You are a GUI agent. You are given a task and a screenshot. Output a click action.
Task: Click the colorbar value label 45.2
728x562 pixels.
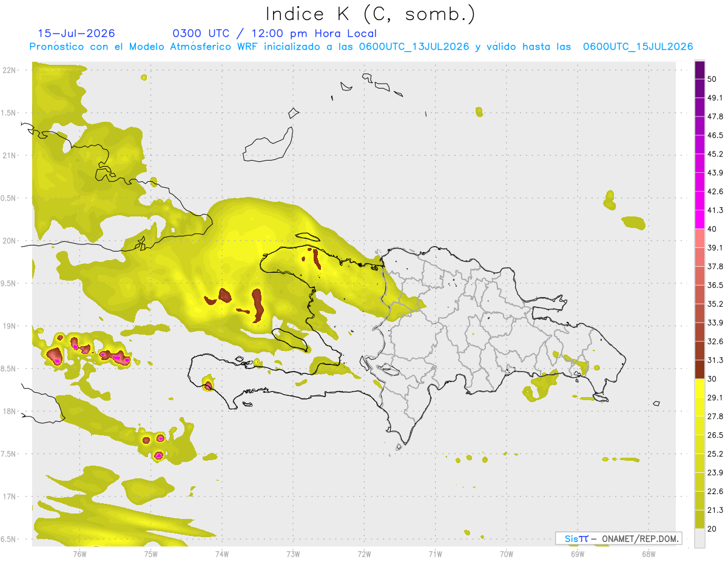(715, 154)
